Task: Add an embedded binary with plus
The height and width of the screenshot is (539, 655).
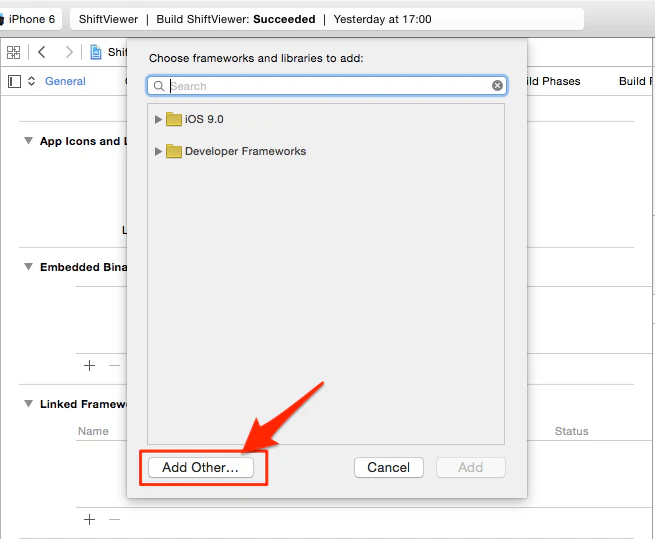Action: pyautogui.click(x=89, y=366)
